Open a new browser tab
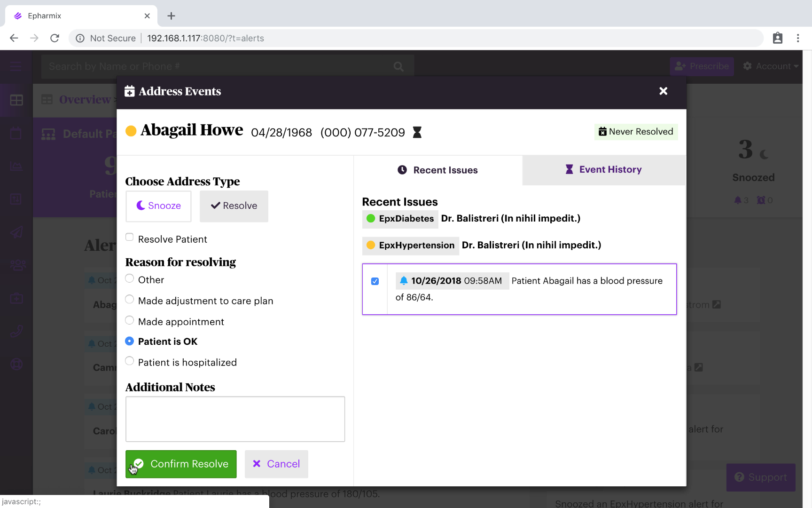The height and width of the screenshot is (508, 812). (171, 16)
